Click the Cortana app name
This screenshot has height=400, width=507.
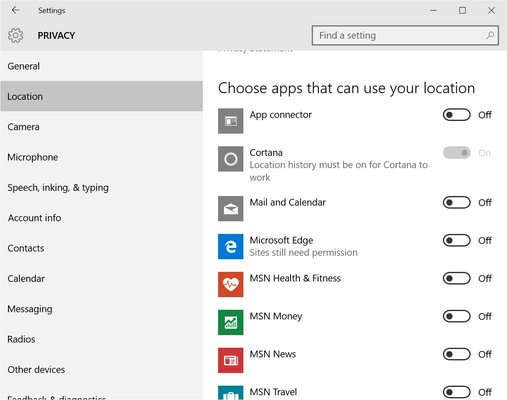click(x=266, y=152)
